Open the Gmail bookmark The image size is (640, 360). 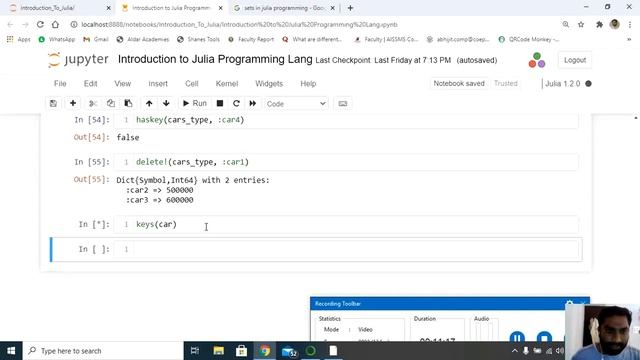point(96,40)
